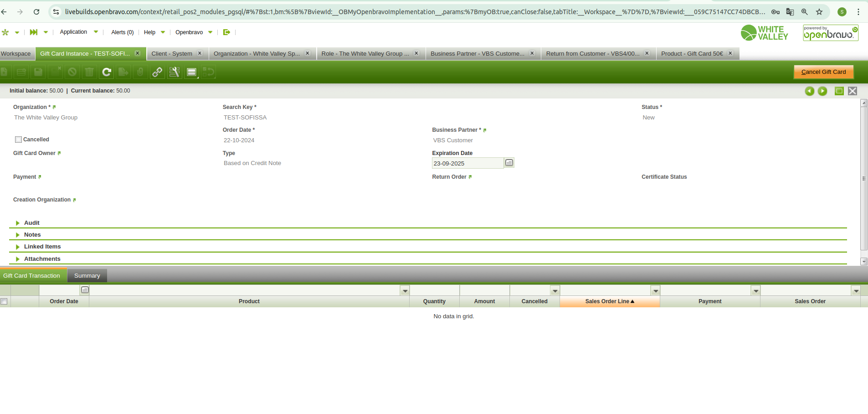
Task: Open the Order Date filter calendar icon
Action: (85, 290)
